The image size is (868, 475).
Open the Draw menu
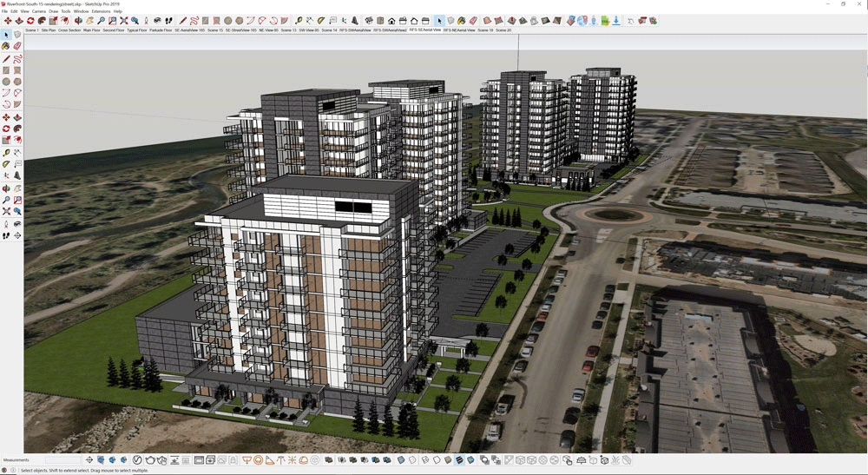(53, 11)
